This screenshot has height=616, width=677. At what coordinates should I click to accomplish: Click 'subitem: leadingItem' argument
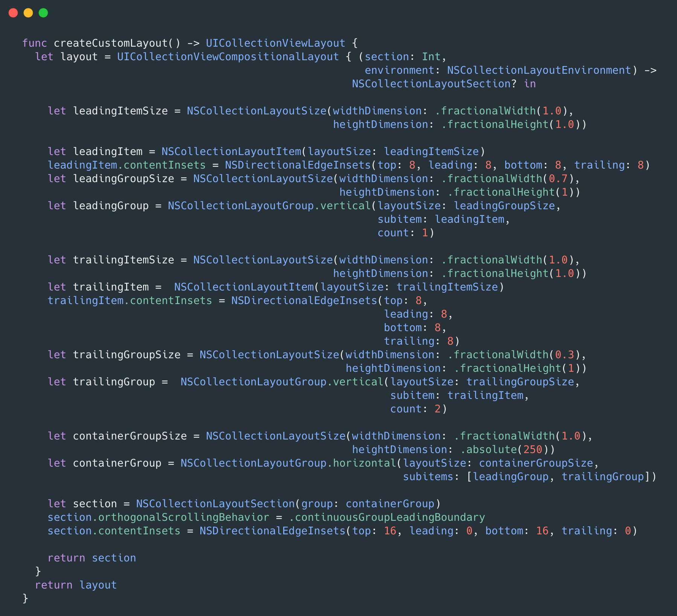click(x=441, y=219)
